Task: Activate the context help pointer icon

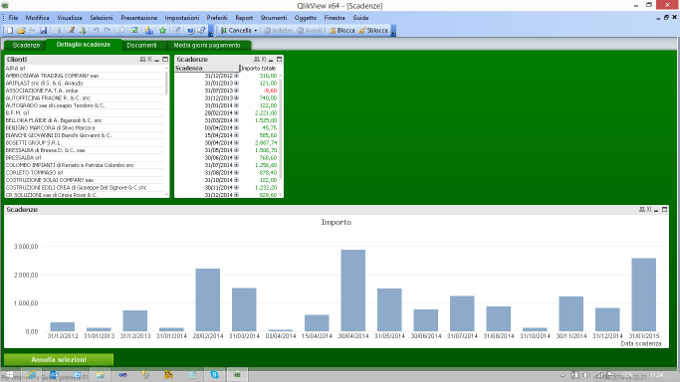Action: [x=202, y=30]
